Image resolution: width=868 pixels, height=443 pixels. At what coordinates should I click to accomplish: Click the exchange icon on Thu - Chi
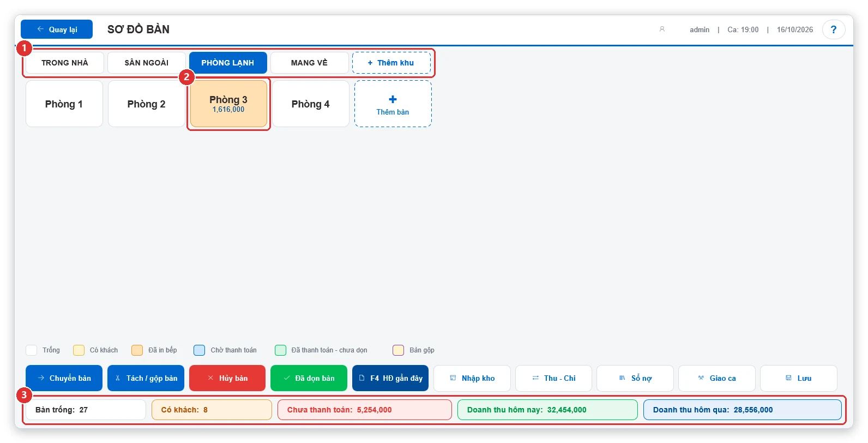pyautogui.click(x=535, y=378)
